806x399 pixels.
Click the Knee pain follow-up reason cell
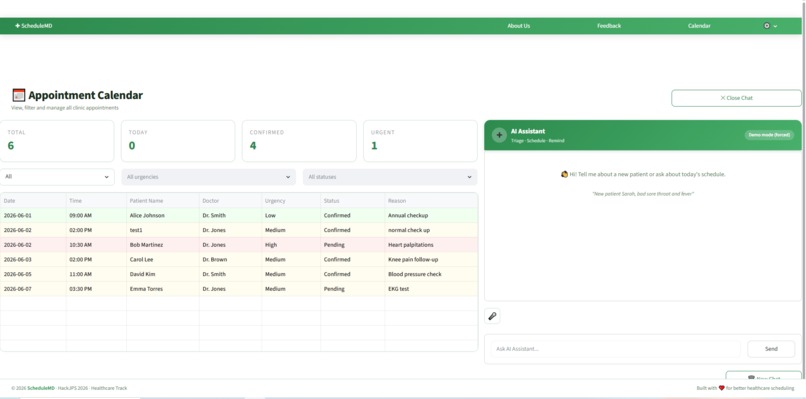click(x=431, y=259)
